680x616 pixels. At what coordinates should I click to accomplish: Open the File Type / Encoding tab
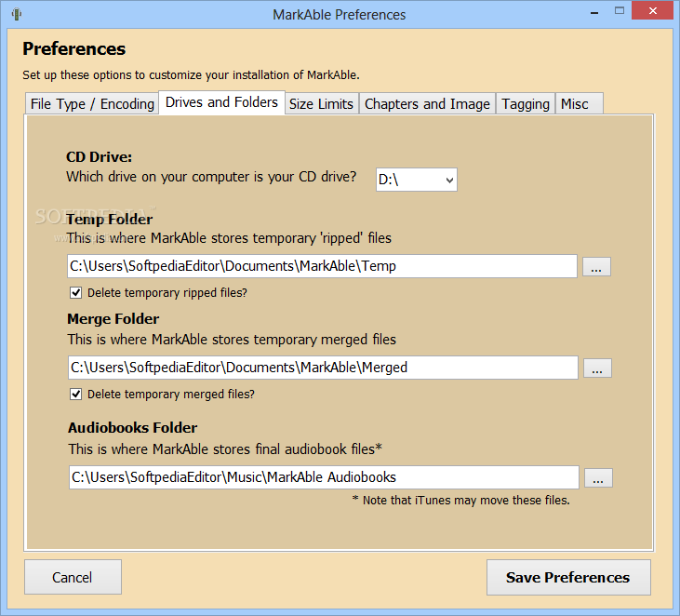(x=92, y=104)
